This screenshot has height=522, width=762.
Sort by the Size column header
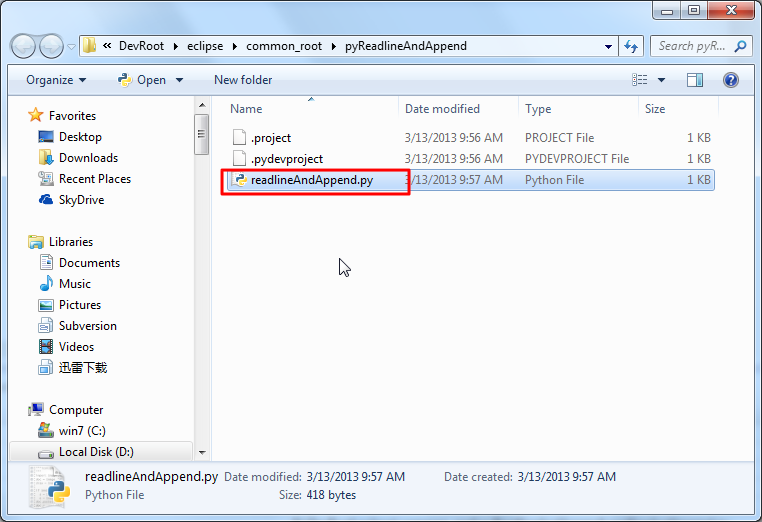[x=678, y=108]
